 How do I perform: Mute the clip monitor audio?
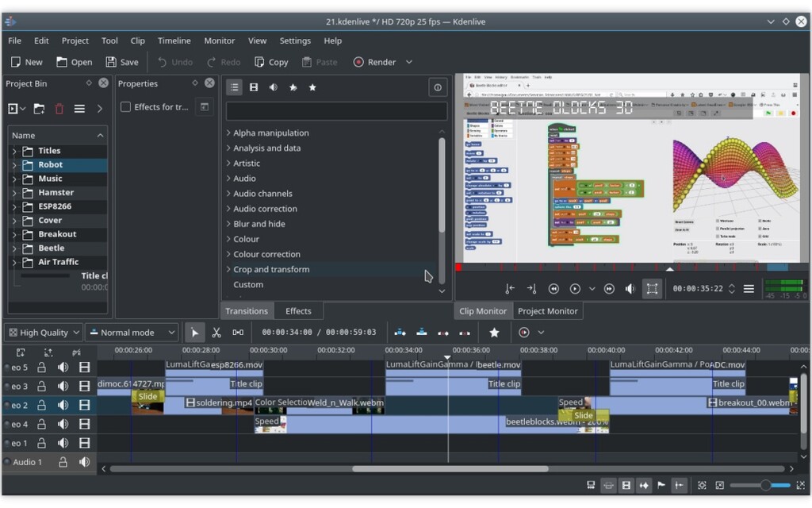[629, 289]
